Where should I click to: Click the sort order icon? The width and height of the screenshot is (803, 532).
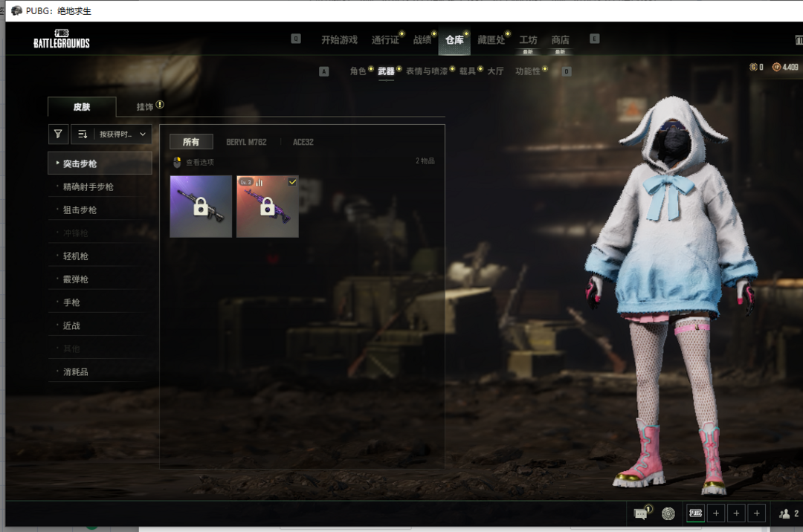(83, 134)
